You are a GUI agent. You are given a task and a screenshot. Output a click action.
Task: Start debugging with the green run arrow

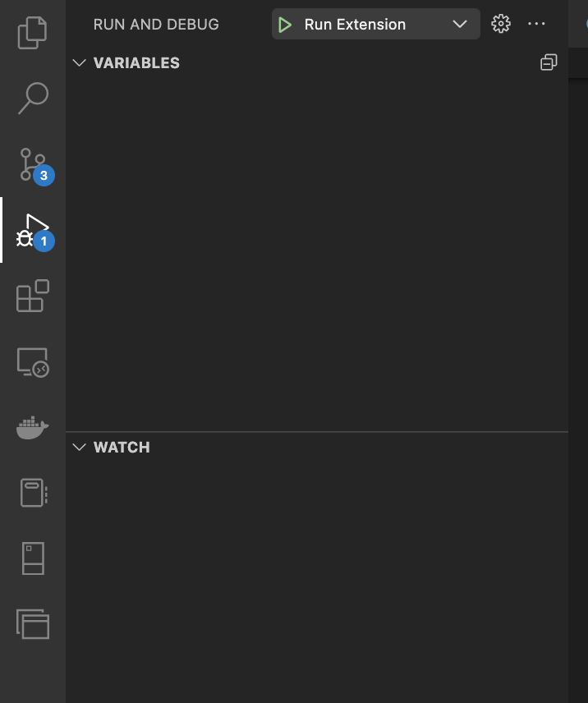point(285,24)
